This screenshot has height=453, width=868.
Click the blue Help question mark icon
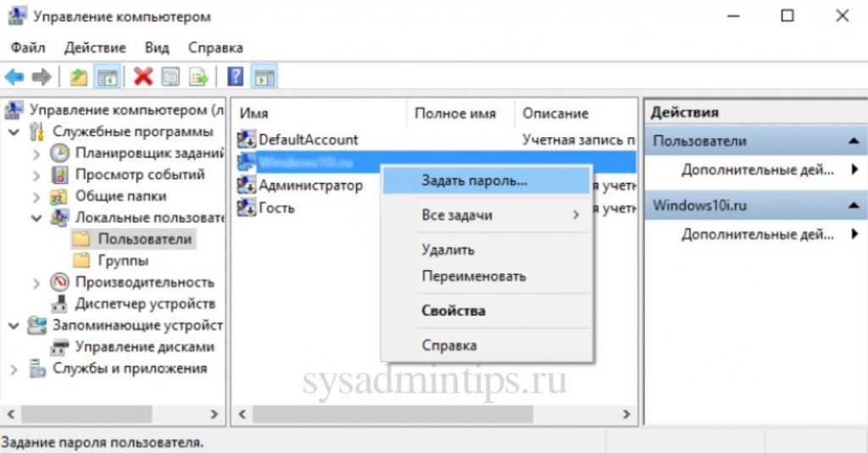236,77
